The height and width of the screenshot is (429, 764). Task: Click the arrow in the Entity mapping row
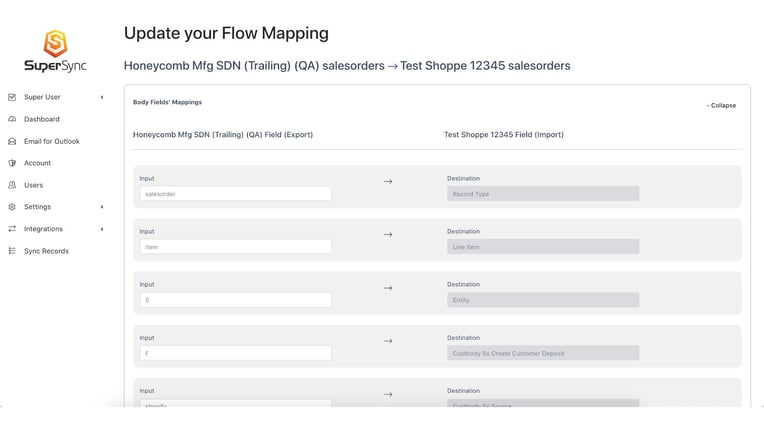pyautogui.click(x=388, y=288)
